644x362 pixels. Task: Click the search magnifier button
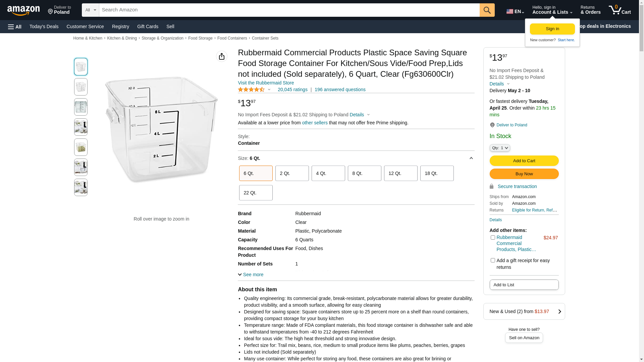click(x=487, y=10)
